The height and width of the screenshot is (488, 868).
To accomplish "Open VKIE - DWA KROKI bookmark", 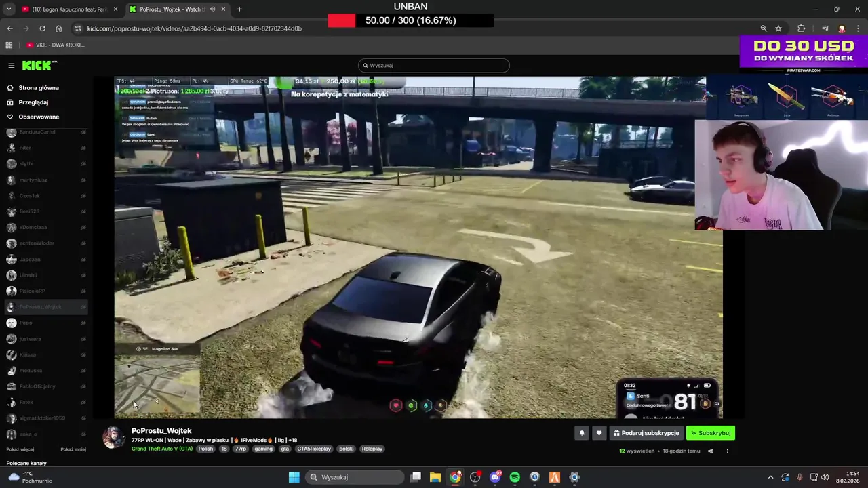I will (x=56, y=45).
